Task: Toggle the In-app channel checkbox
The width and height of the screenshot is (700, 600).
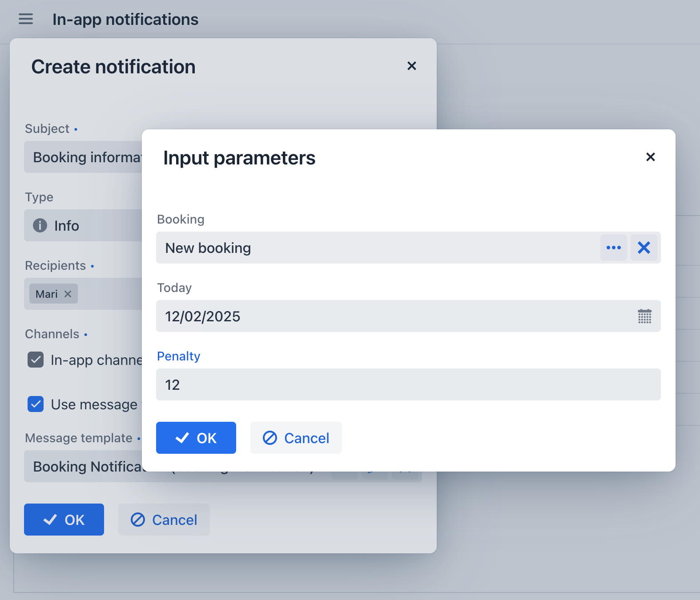Action: (36, 360)
